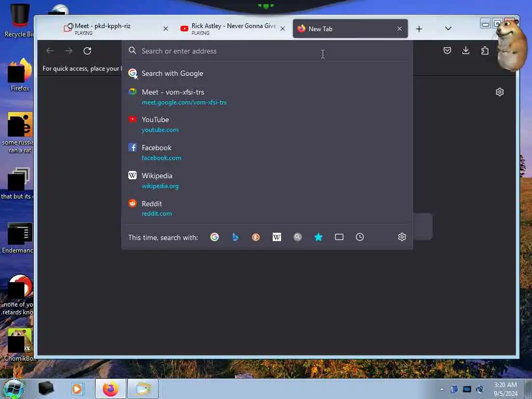Image resolution: width=532 pixels, height=399 pixels.
Task: Search this time with Google icon
Action: [215, 237]
